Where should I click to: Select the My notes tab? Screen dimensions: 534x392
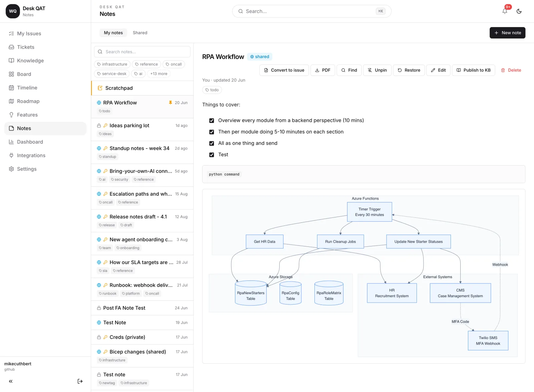[x=113, y=33]
